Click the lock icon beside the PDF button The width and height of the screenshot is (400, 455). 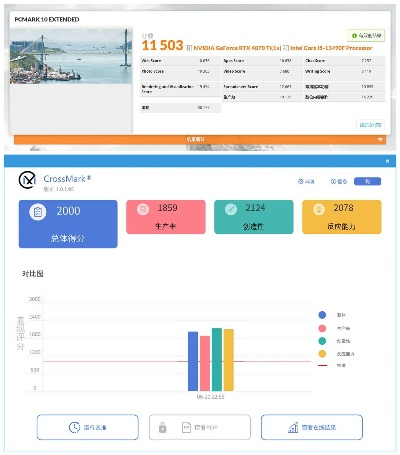tap(162, 427)
